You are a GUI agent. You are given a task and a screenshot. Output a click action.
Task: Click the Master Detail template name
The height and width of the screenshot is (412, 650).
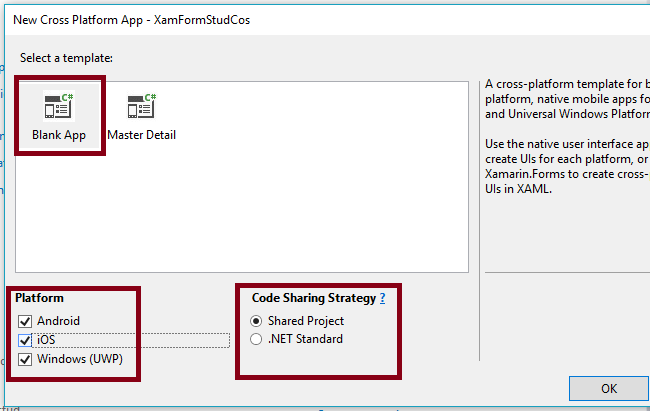coord(141,135)
